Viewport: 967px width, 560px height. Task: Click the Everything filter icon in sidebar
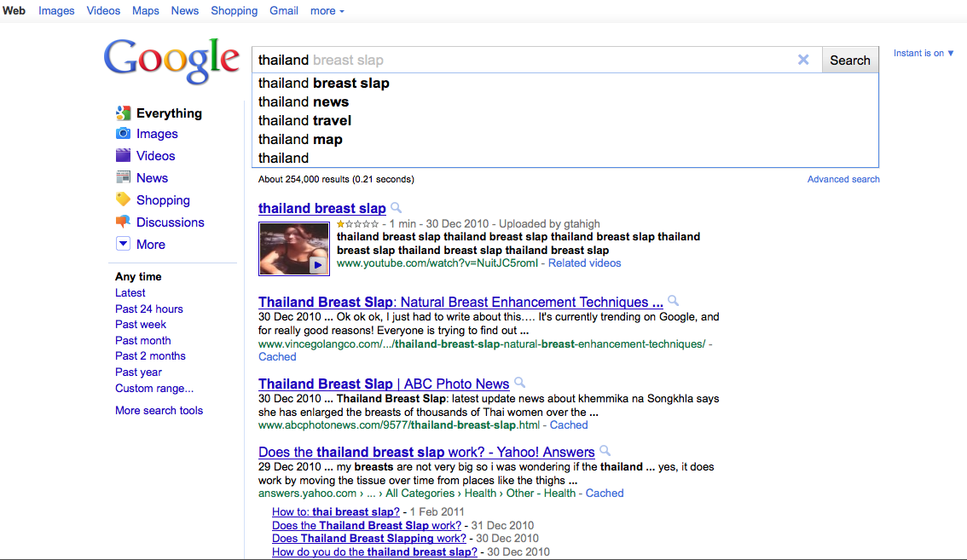tap(123, 113)
